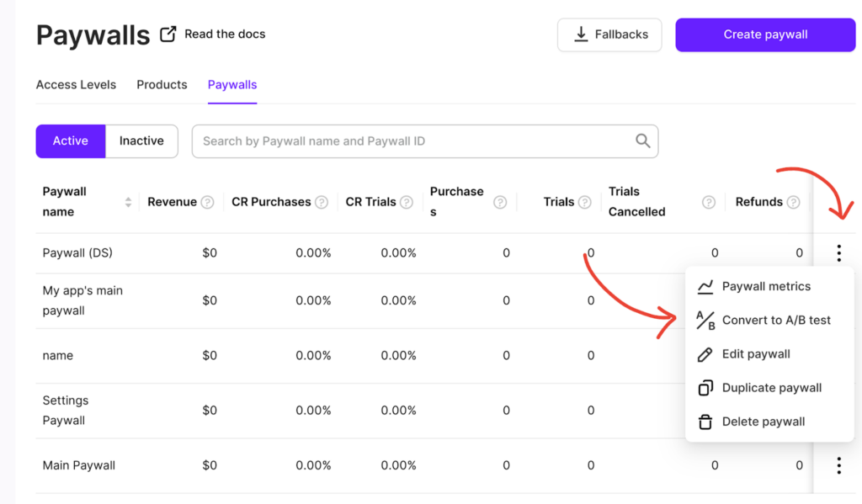Click the search magnifier icon
Image resolution: width=862 pixels, height=504 pixels.
pyautogui.click(x=642, y=141)
